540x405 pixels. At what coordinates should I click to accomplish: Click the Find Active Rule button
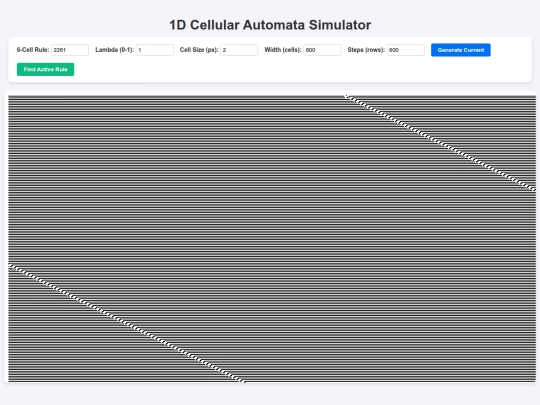(x=45, y=69)
